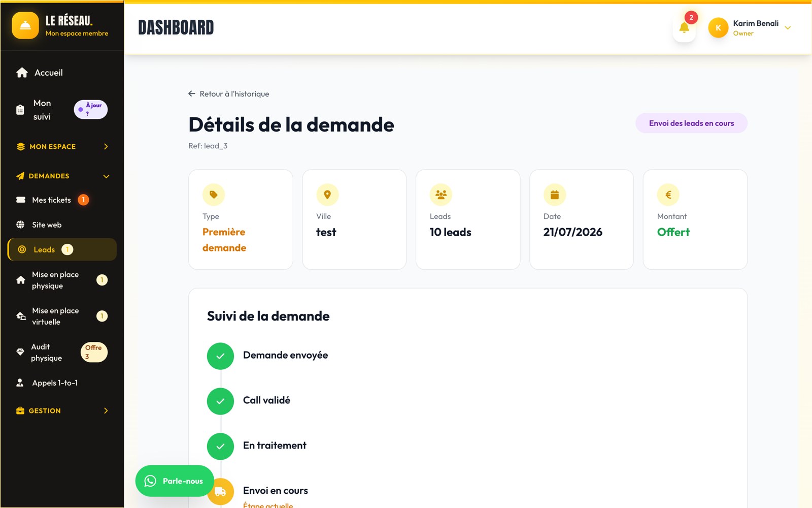Click the Mon Espace layers icon
Image resolution: width=812 pixels, height=508 pixels.
(21, 147)
